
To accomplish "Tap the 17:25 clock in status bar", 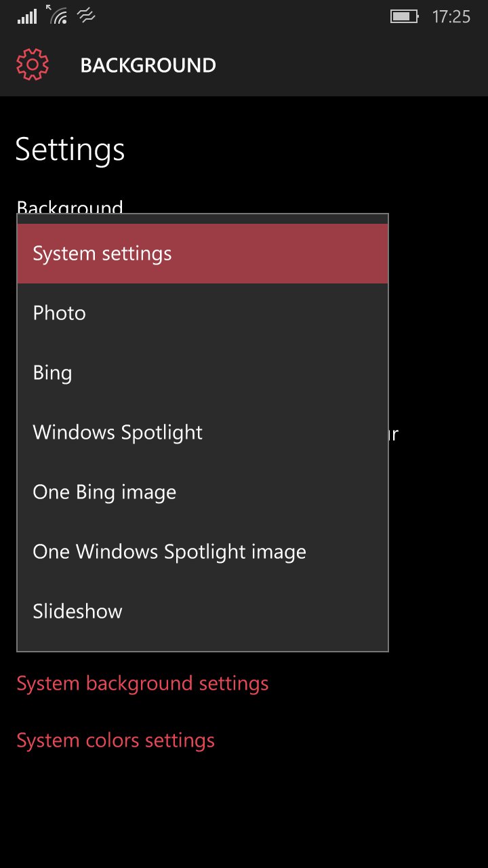I will click(451, 17).
